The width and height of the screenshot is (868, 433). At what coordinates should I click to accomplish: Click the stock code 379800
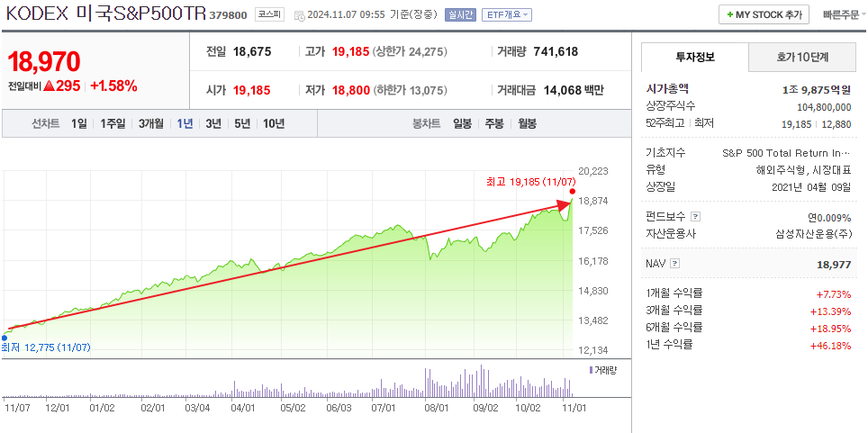coord(228,15)
